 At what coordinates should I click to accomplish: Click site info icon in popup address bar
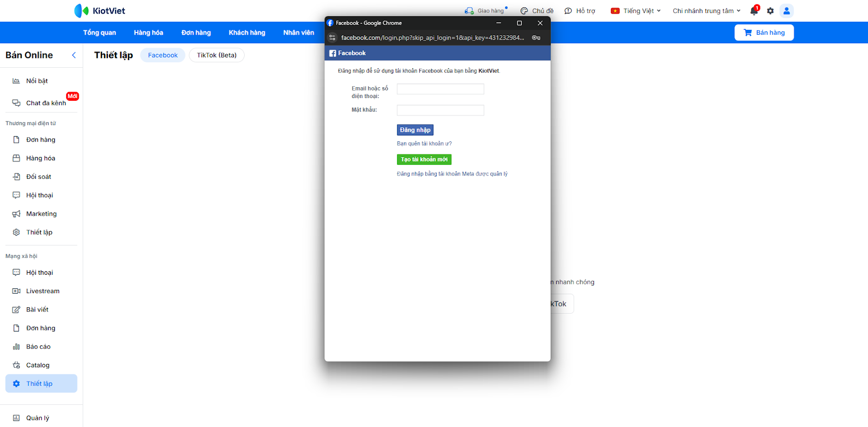333,37
